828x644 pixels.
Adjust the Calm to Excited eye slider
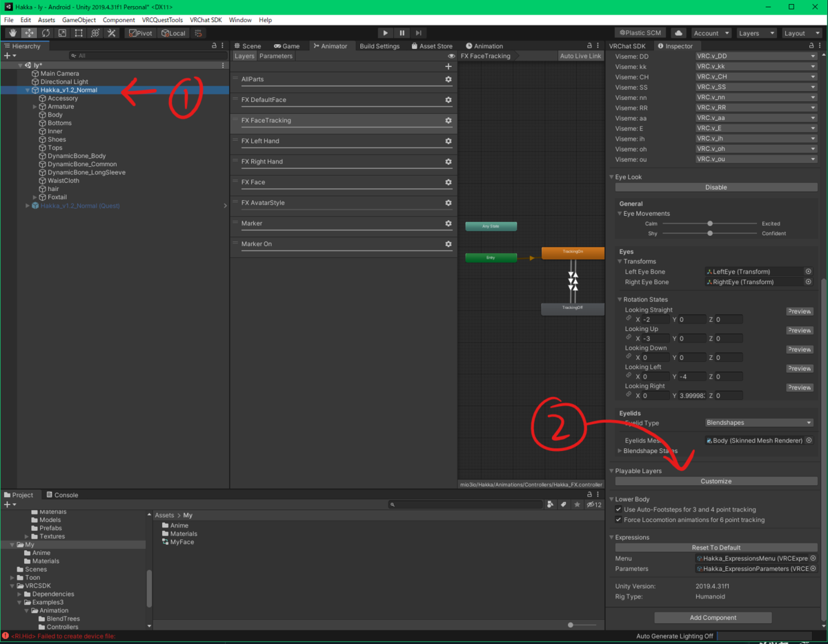pyautogui.click(x=709, y=223)
